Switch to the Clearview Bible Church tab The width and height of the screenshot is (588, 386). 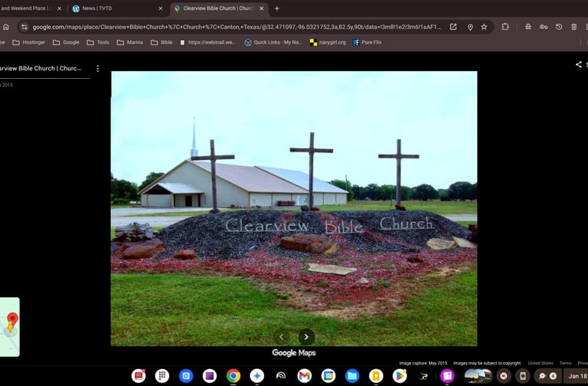point(220,8)
